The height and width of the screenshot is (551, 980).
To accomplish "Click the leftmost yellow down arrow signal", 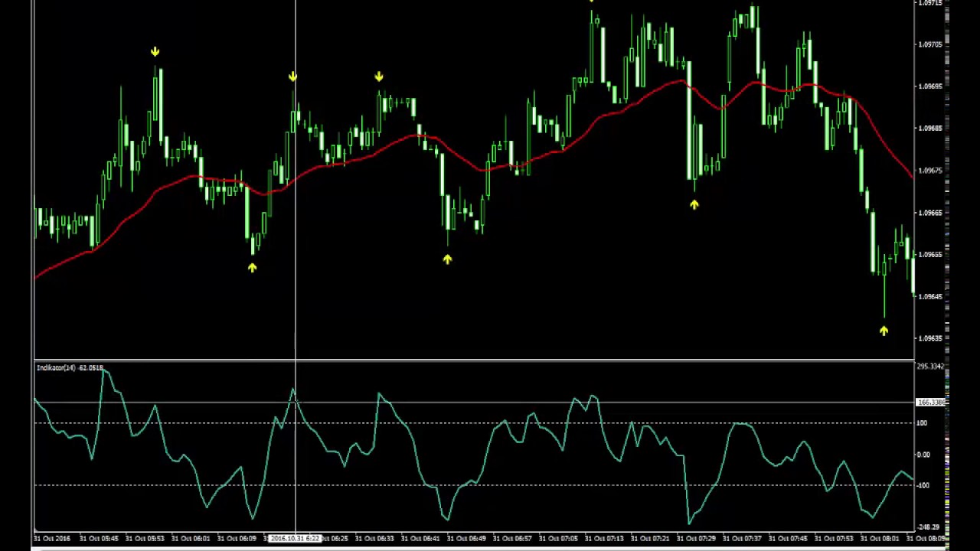I will tap(155, 52).
